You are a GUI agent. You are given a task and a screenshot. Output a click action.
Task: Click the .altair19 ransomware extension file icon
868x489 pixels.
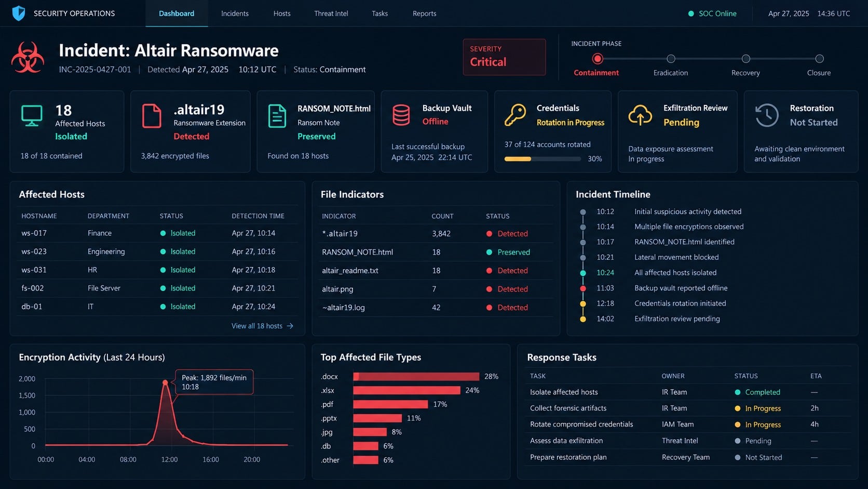tap(152, 116)
